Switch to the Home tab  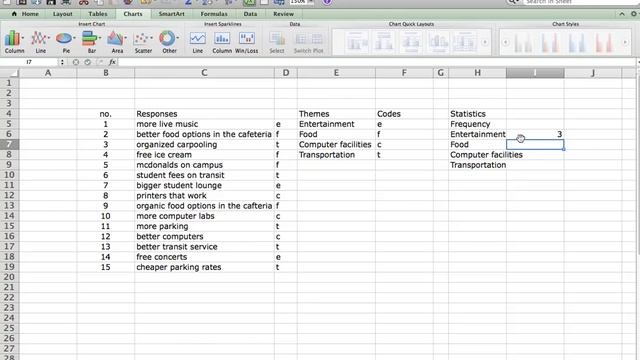[x=26, y=13]
